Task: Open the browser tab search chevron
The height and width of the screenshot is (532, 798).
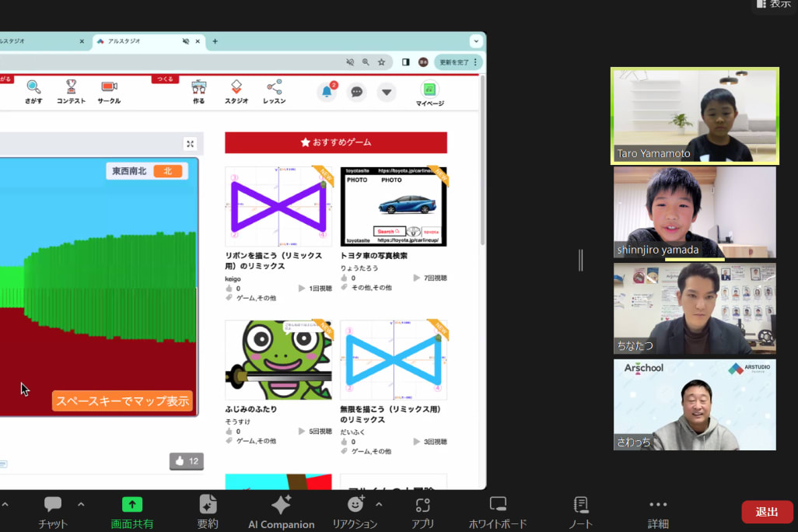Action: (475, 41)
